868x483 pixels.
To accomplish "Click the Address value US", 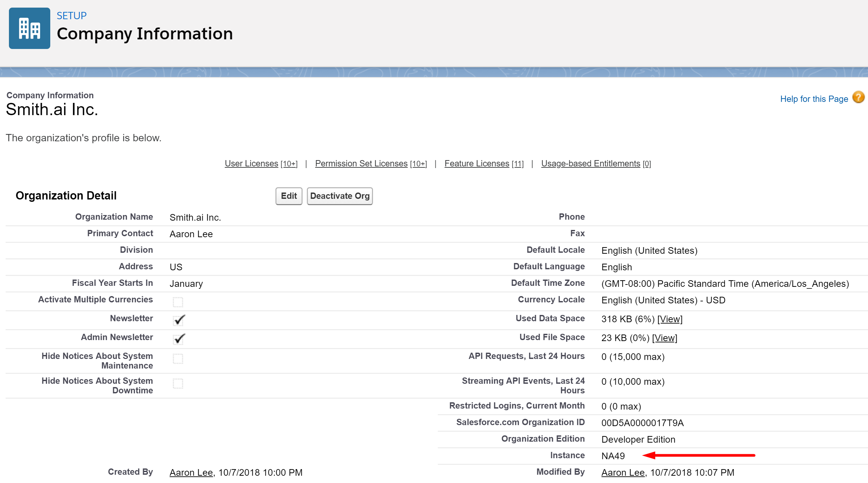I will pos(176,267).
